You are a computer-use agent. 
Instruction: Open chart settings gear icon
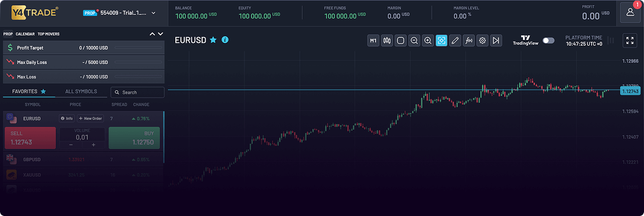coord(482,41)
